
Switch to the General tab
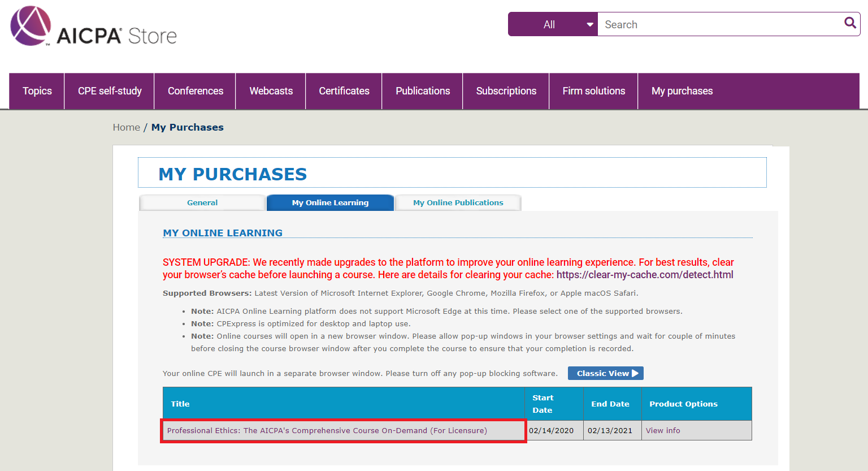click(x=202, y=202)
